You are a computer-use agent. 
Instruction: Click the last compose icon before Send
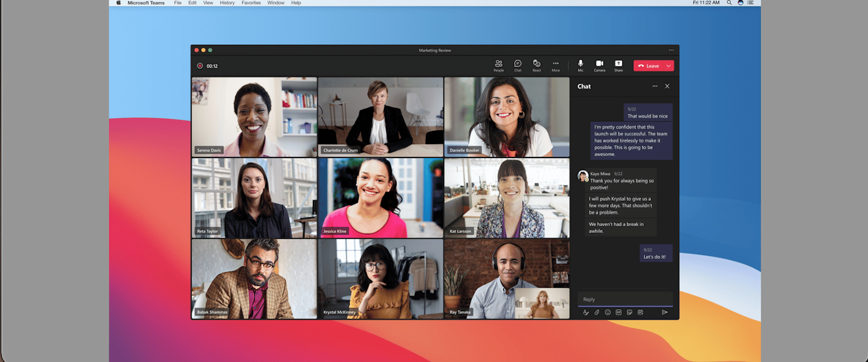pyautogui.click(x=640, y=312)
